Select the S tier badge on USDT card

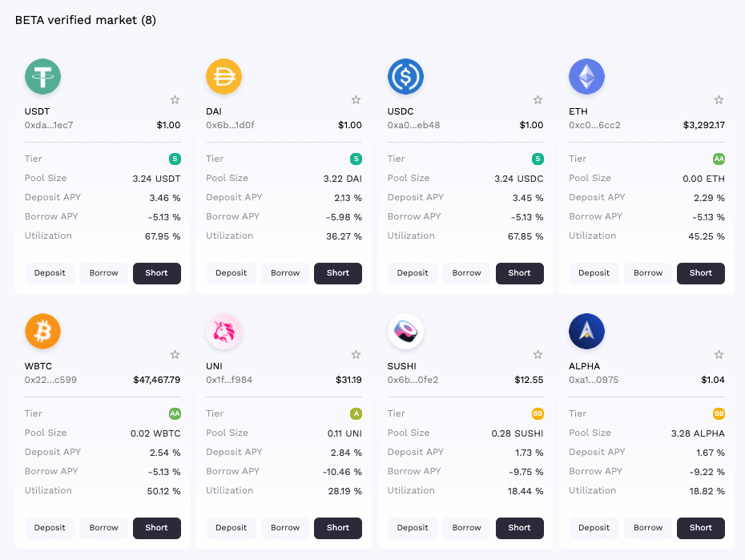175,159
